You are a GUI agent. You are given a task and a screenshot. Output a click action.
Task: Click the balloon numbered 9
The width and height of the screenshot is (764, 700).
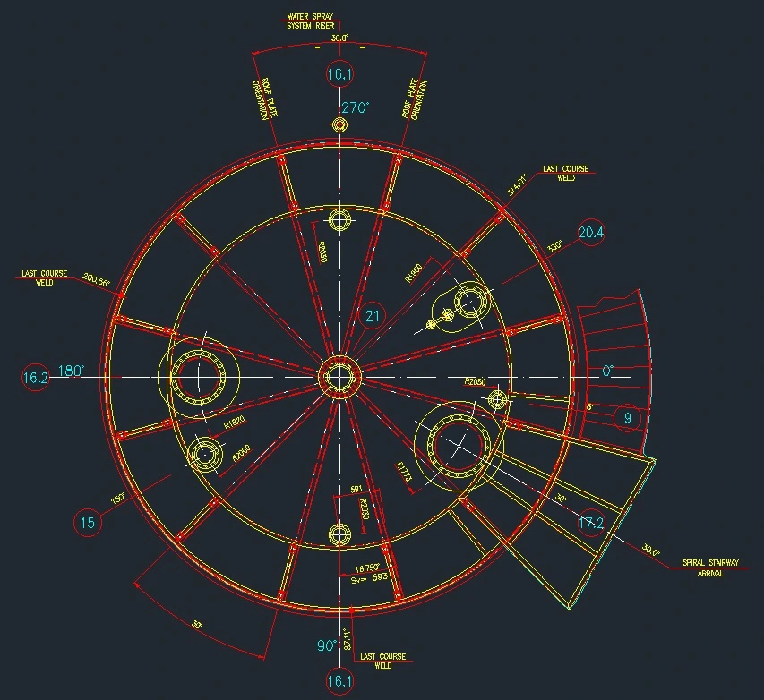[x=627, y=417]
